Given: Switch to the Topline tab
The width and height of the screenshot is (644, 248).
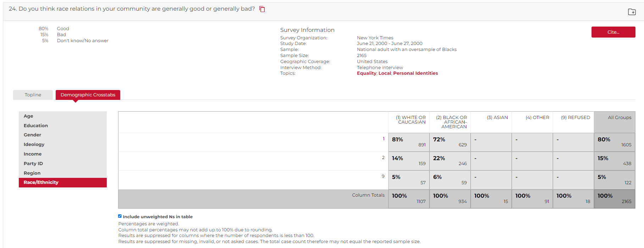Looking at the screenshot, I should pyautogui.click(x=33, y=95).
